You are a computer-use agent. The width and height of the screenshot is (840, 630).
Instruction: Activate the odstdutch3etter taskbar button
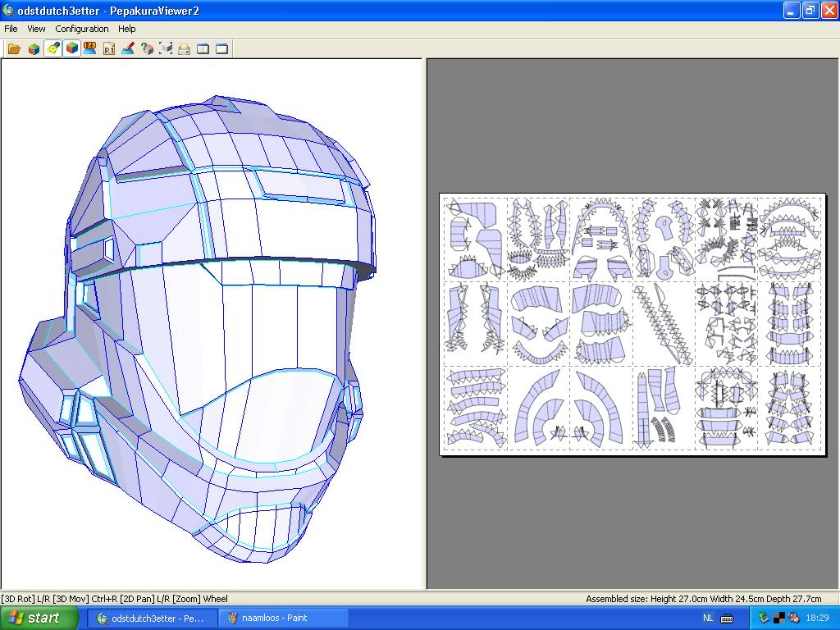pyautogui.click(x=152, y=619)
